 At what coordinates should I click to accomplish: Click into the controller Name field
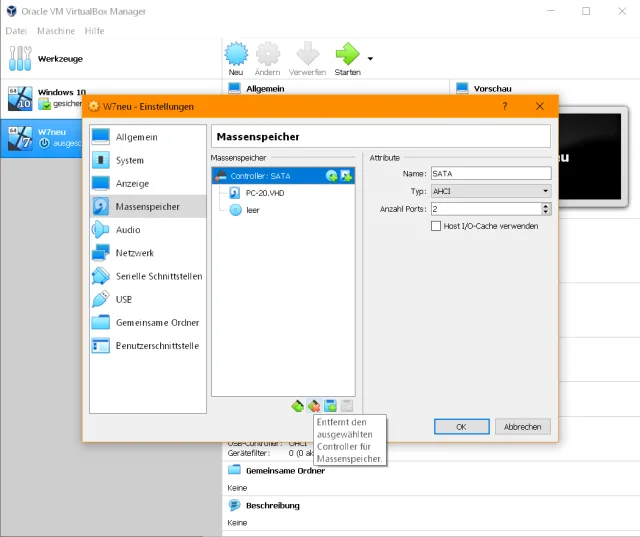(x=490, y=174)
